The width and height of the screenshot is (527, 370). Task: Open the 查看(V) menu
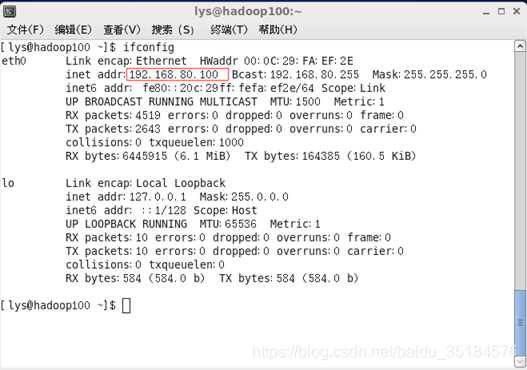(121, 30)
